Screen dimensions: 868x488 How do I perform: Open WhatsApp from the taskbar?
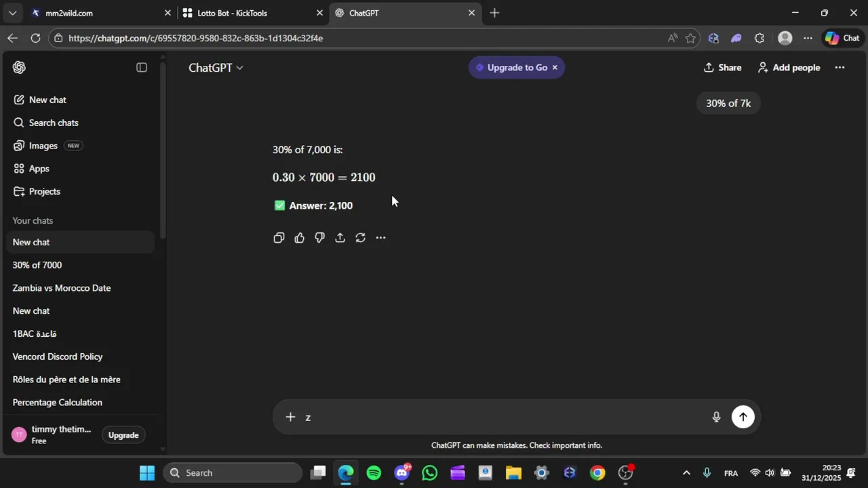coord(429,472)
